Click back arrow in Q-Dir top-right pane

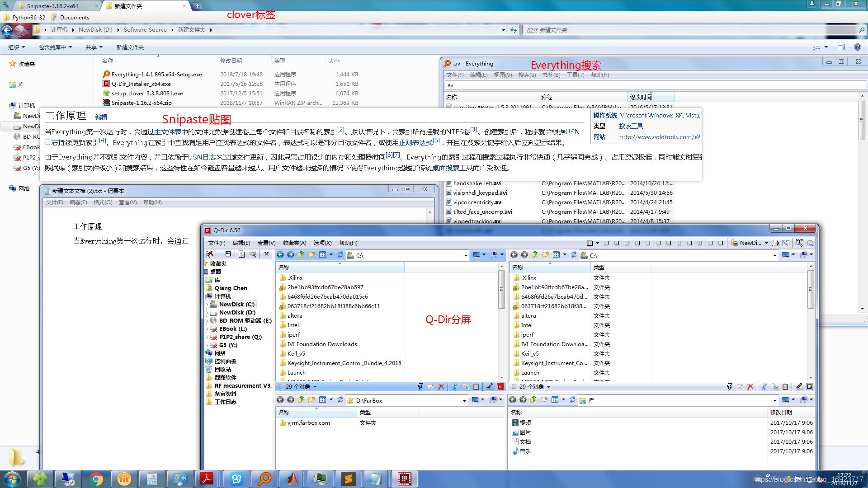coord(514,255)
